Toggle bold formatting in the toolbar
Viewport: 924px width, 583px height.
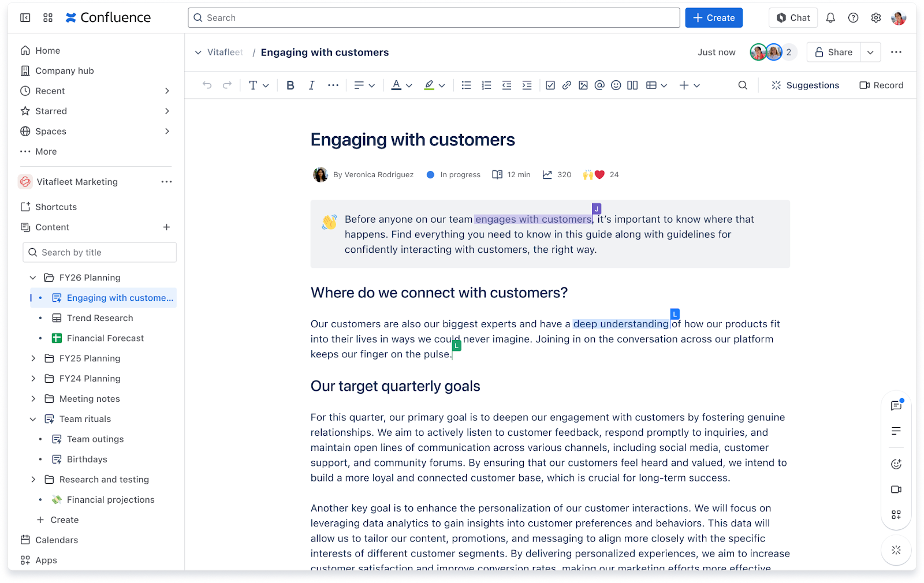(x=290, y=85)
